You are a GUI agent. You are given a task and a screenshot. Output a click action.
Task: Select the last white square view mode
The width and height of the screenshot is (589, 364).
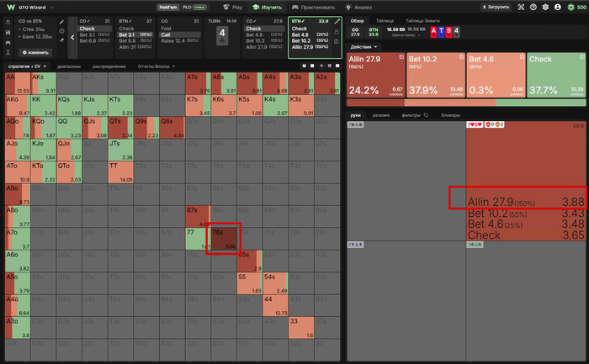[x=337, y=66]
